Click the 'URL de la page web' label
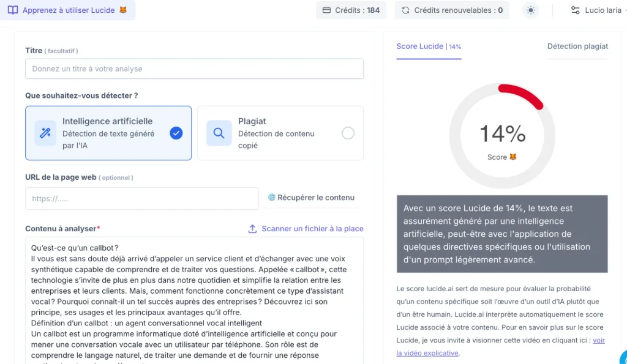The height and width of the screenshot is (364, 627). pos(61,177)
